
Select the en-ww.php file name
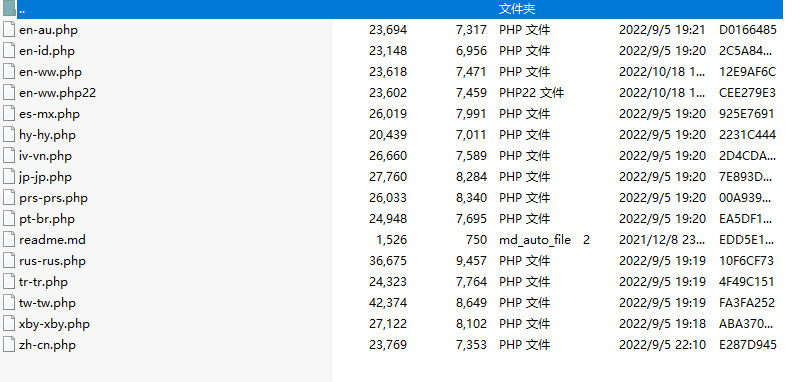51,72
